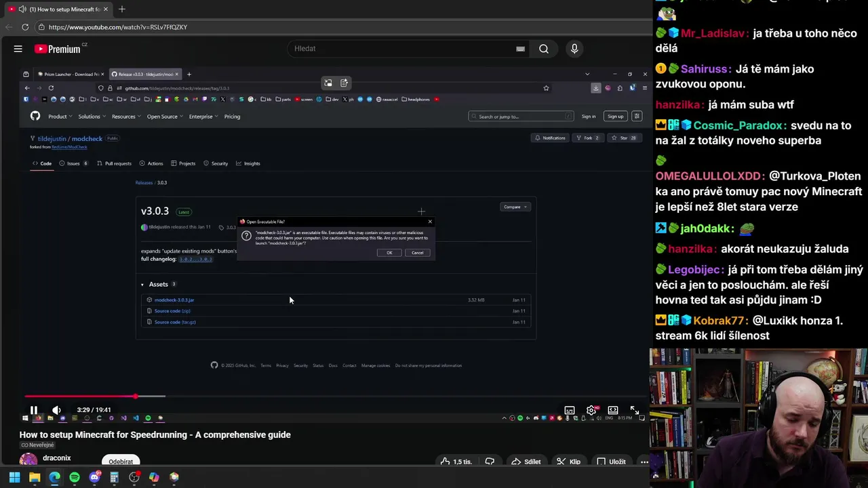This screenshot has width=868, height=488.
Task: Open Windows Start menu on taskbar
Action: coord(14,477)
